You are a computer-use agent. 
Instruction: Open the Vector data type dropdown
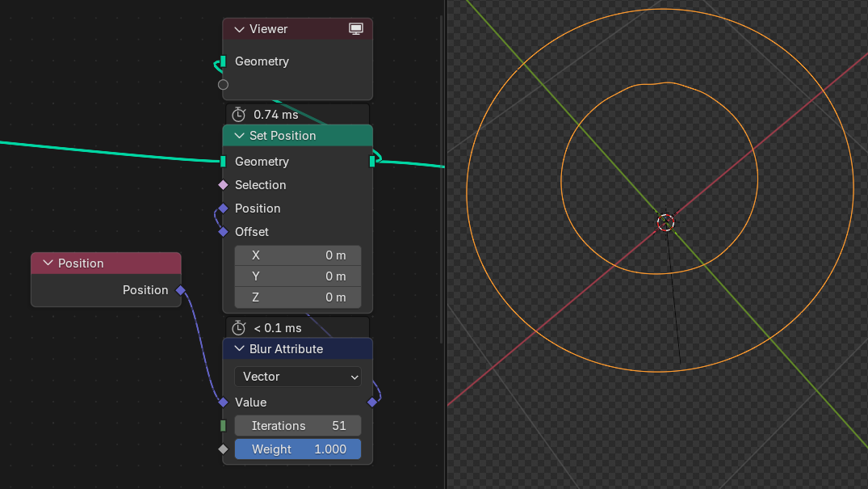point(298,377)
